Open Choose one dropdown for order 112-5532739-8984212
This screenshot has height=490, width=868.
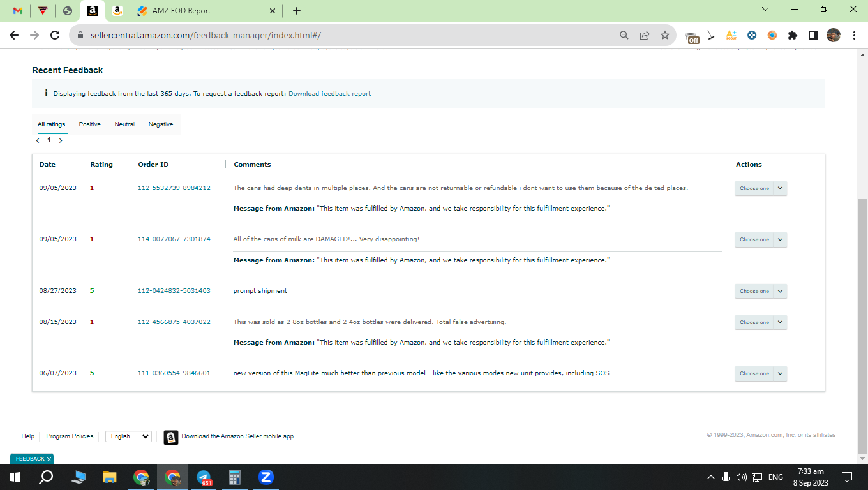[761, 188]
